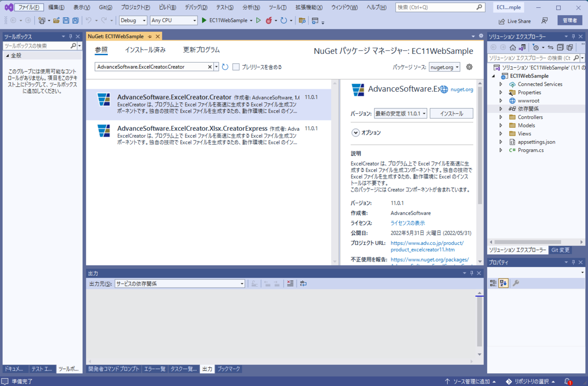The height and width of the screenshot is (386, 588).
Task: Switch to the ブックマーク tab
Action: (x=229, y=369)
